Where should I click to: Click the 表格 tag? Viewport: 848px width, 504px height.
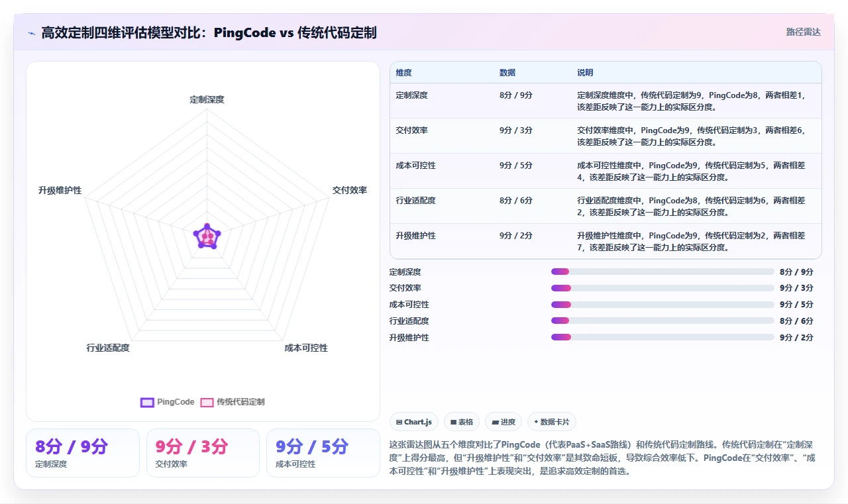pos(462,422)
